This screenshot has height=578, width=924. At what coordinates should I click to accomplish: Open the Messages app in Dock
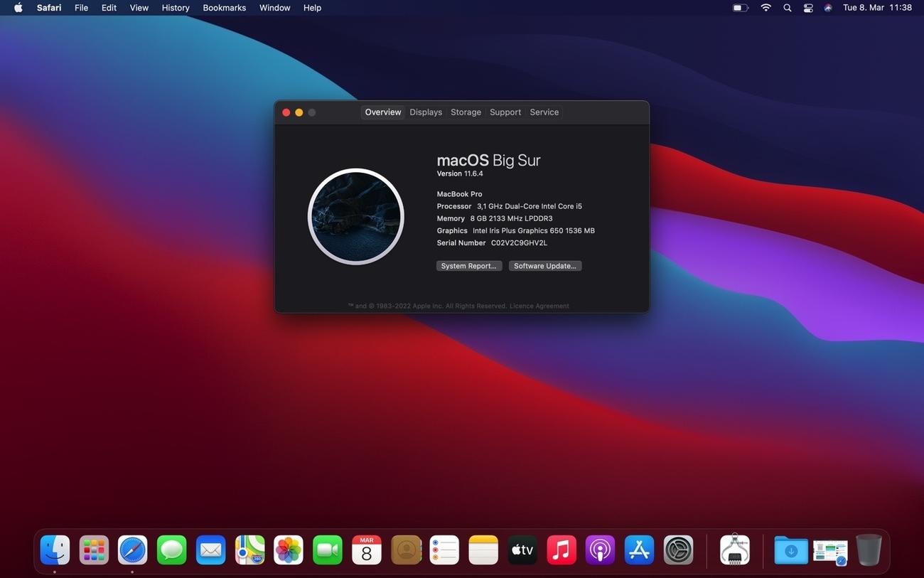(171, 550)
